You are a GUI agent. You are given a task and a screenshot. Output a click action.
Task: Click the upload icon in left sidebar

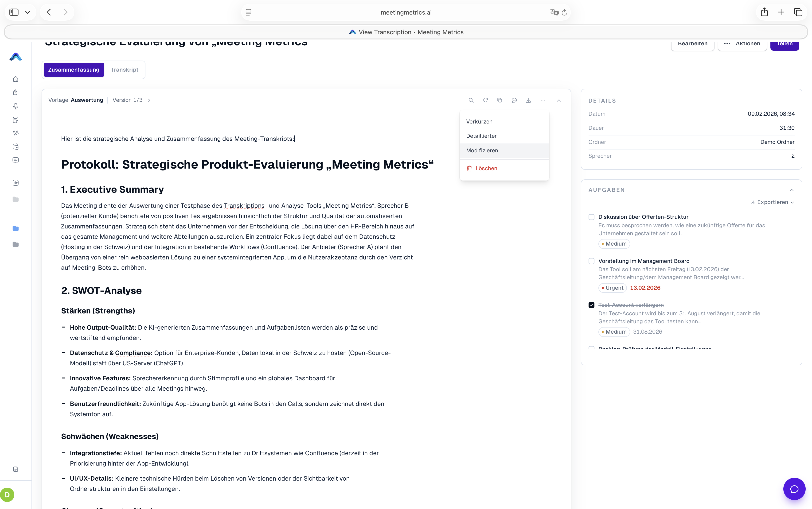[16, 93]
